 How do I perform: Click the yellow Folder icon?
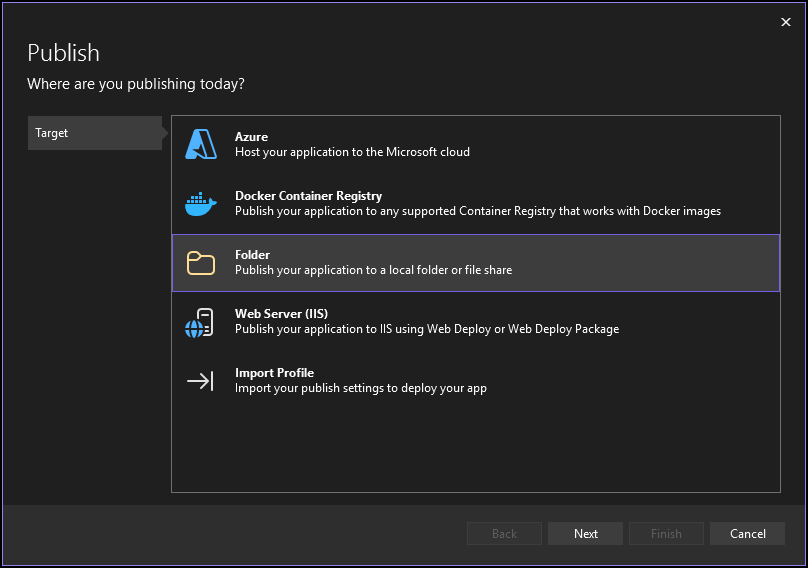[x=201, y=263]
